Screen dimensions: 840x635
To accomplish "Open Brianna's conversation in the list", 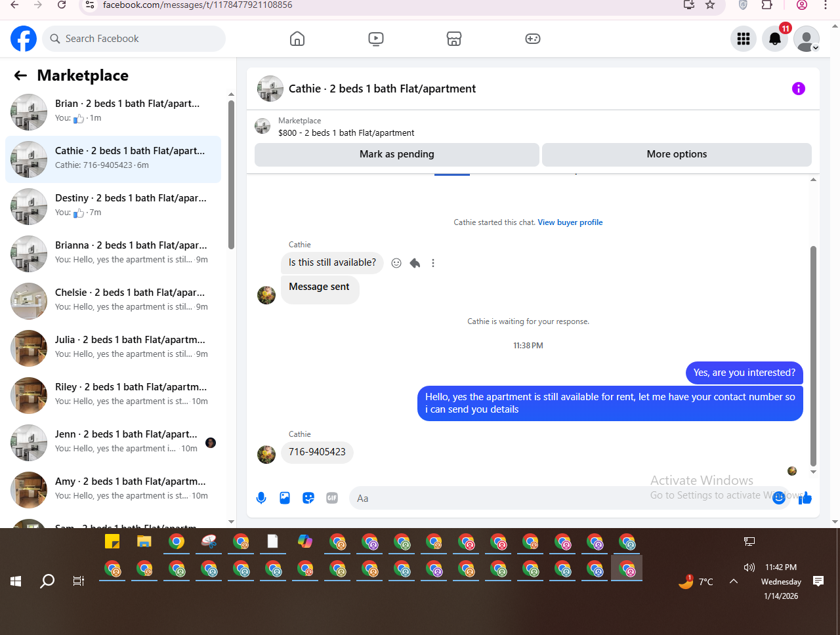I will click(113, 254).
